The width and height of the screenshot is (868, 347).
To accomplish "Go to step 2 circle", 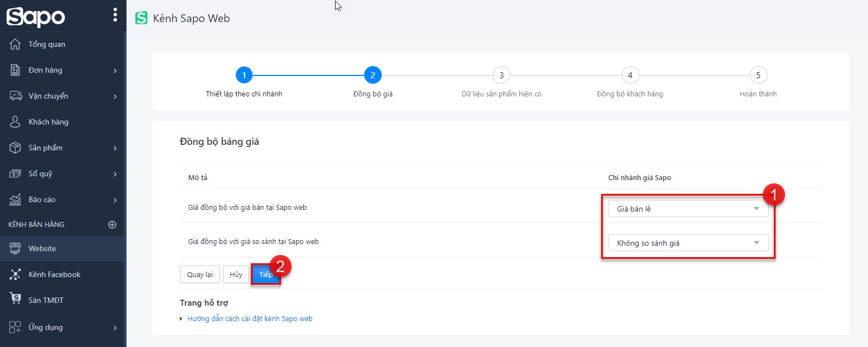I will [x=373, y=75].
